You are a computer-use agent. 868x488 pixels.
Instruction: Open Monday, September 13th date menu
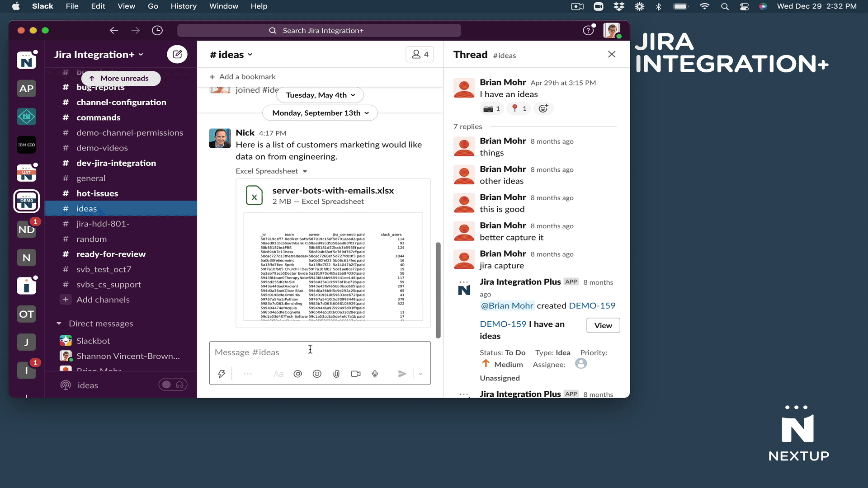(320, 113)
